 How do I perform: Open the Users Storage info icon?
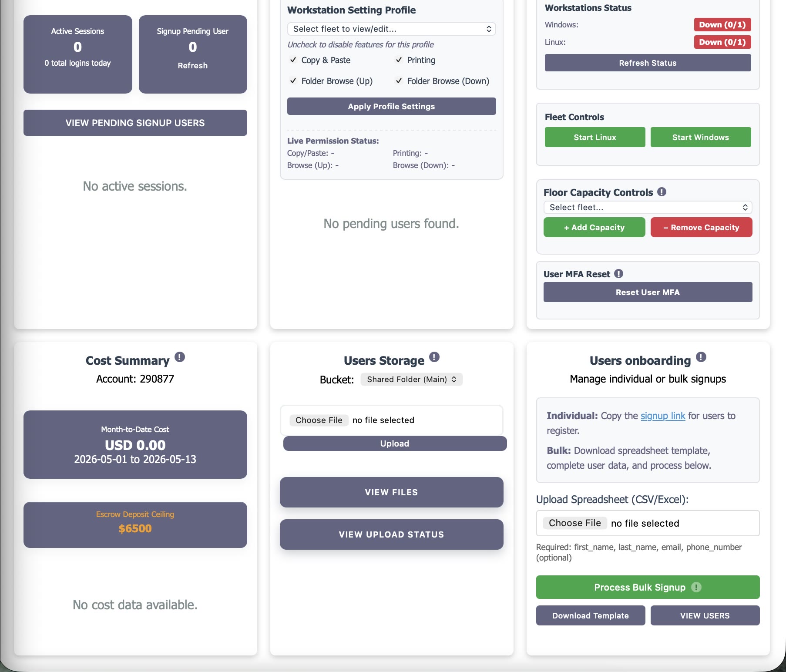pos(434,357)
